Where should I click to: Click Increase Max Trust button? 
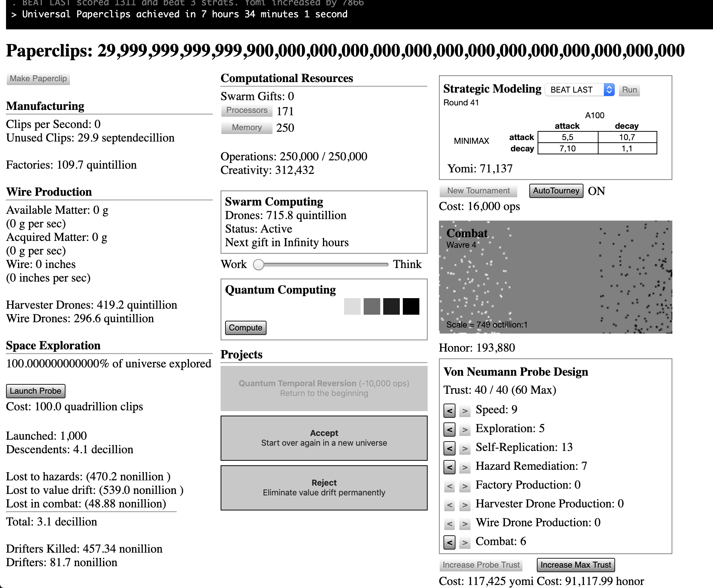click(576, 565)
